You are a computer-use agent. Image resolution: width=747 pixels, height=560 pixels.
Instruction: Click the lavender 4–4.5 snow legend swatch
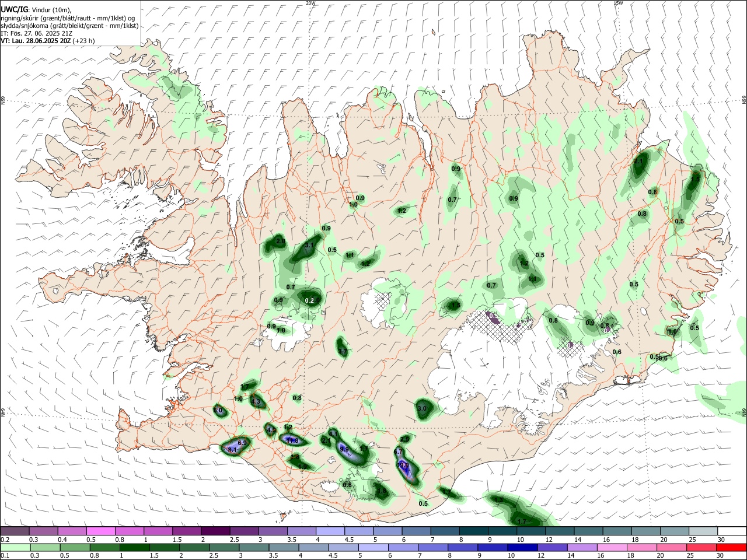click(x=330, y=531)
